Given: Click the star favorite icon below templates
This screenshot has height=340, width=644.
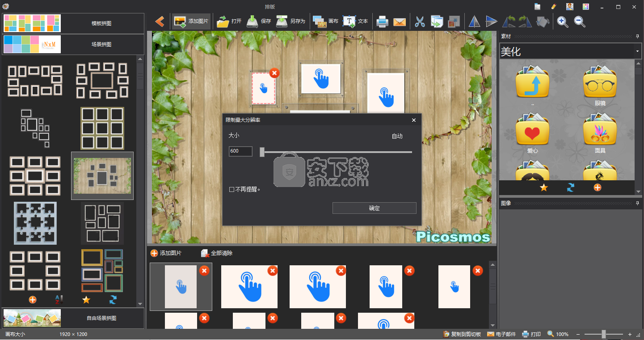Looking at the screenshot, I should 86,300.
